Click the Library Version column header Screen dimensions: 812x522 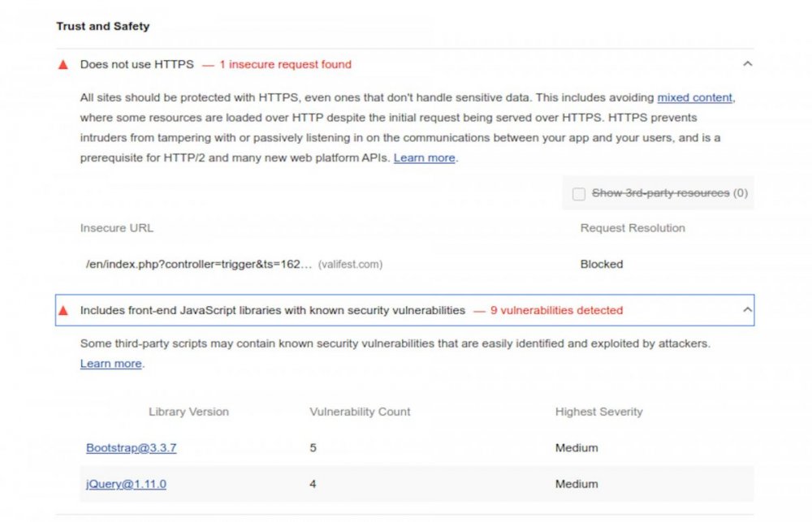coord(188,412)
